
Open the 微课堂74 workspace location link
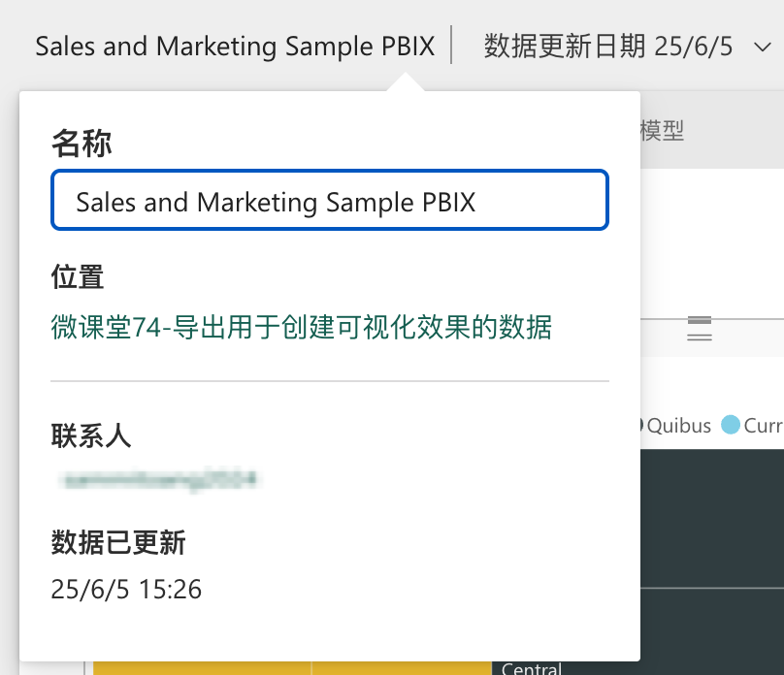[x=301, y=327]
